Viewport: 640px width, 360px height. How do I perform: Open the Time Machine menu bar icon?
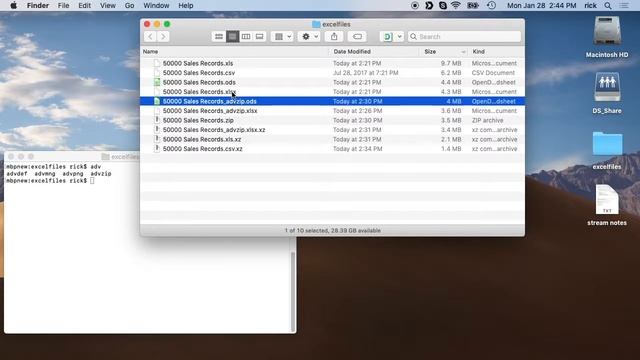491,6
